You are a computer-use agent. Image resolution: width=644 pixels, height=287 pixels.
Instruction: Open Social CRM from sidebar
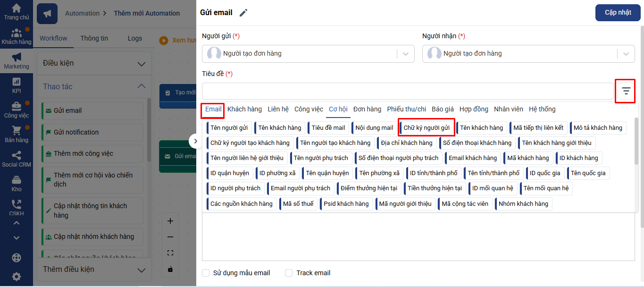pyautogui.click(x=17, y=159)
